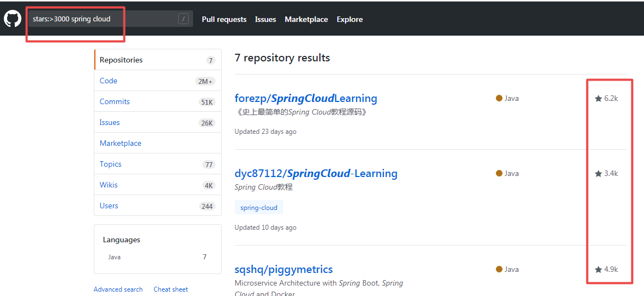Open dyc87112/SpringCloud-Learning repository
The width and height of the screenshot is (644, 296).
pyautogui.click(x=316, y=174)
